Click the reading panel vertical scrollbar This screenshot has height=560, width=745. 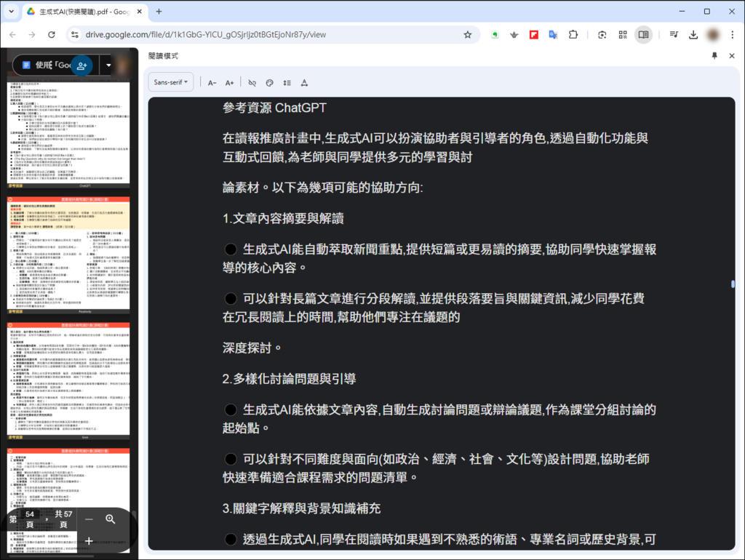[733, 284]
